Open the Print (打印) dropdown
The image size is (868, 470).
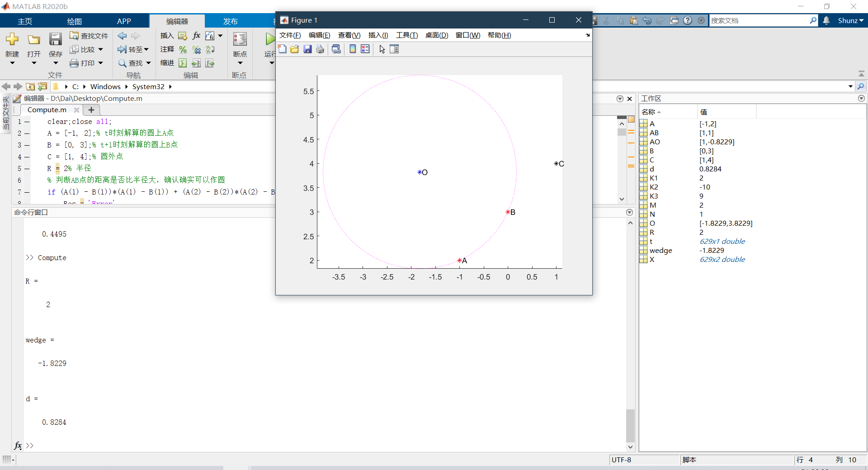point(100,63)
